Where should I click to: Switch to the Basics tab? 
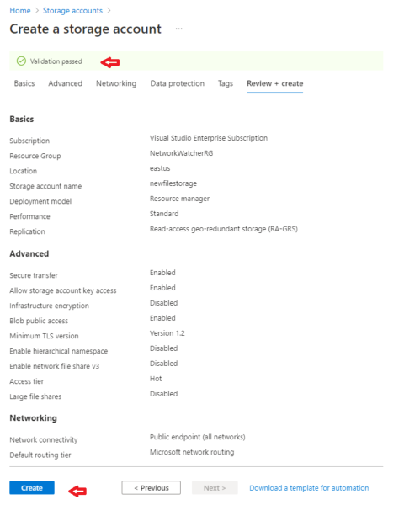[x=24, y=83]
